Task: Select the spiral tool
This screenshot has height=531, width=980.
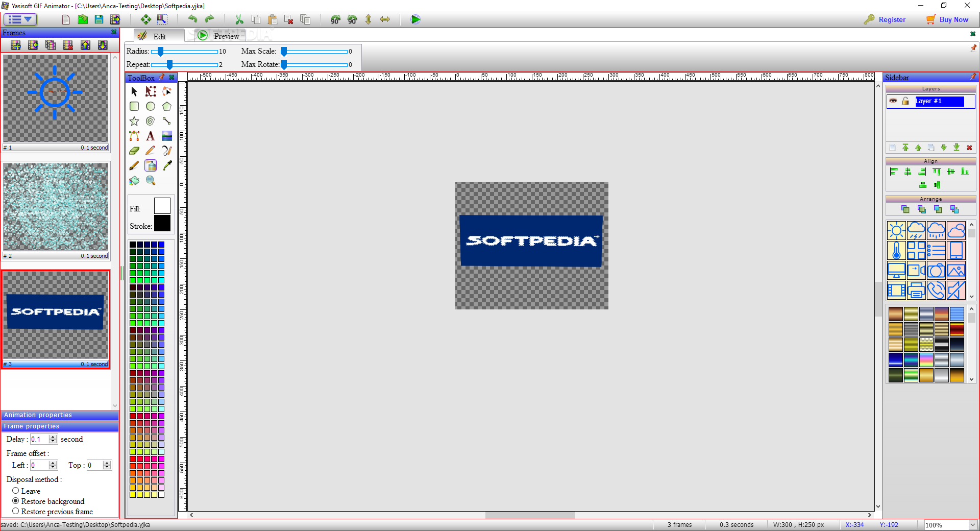Action: click(x=151, y=121)
